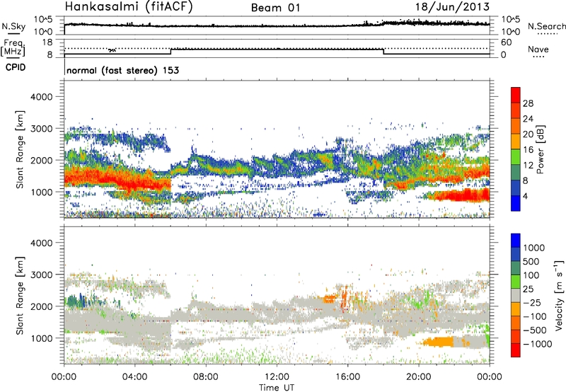Click the '28' label on the power colorbar
This screenshot has width=566, height=392.
point(528,103)
